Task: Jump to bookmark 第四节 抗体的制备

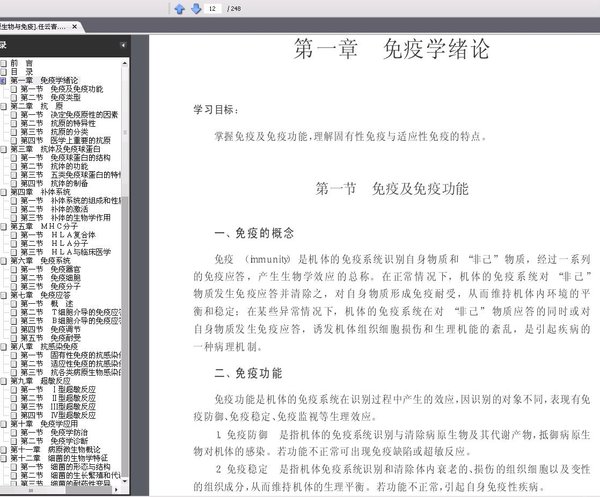Action: point(54,184)
